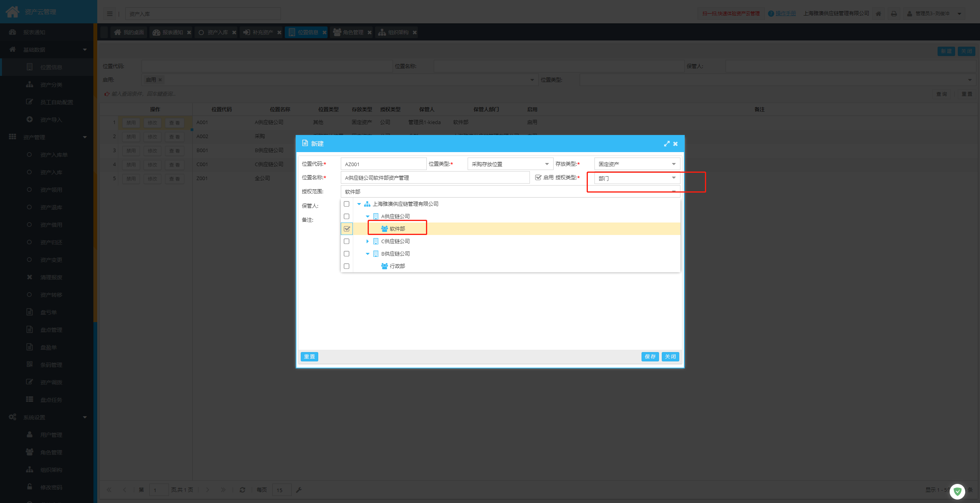Toggle the 启用 checkbox in dialog
The image size is (980, 503).
(538, 177)
